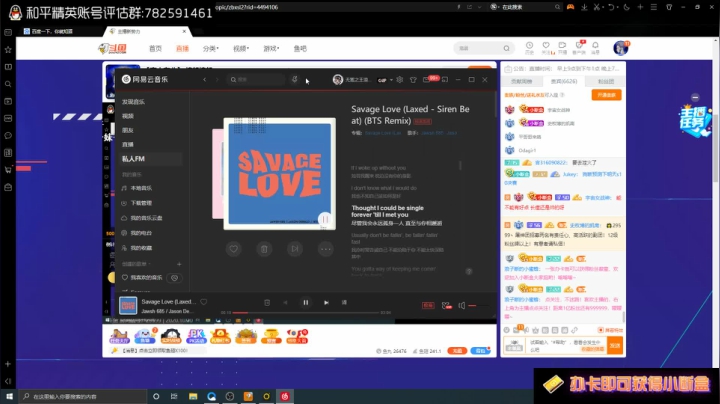Screen dimensions: 720x404
Task: Add new playlist with plus icon
Action: [179, 264]
